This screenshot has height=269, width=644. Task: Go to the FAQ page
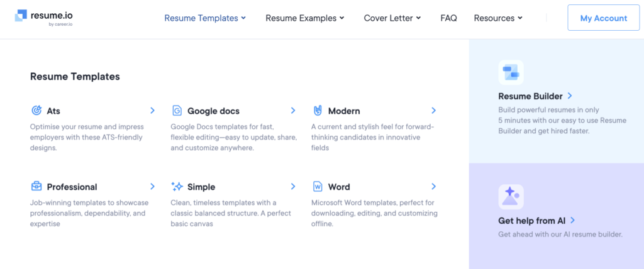click(448, 18)
